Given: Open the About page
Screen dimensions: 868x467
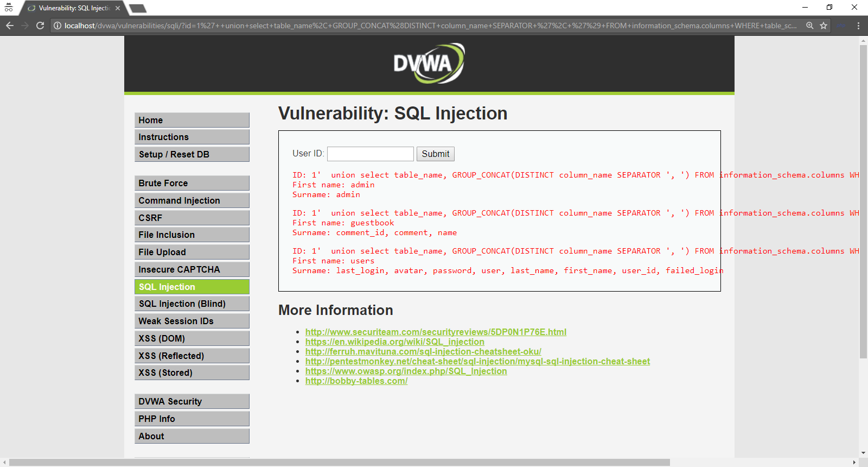Looking at the screenshot, I should coord(192,436).
